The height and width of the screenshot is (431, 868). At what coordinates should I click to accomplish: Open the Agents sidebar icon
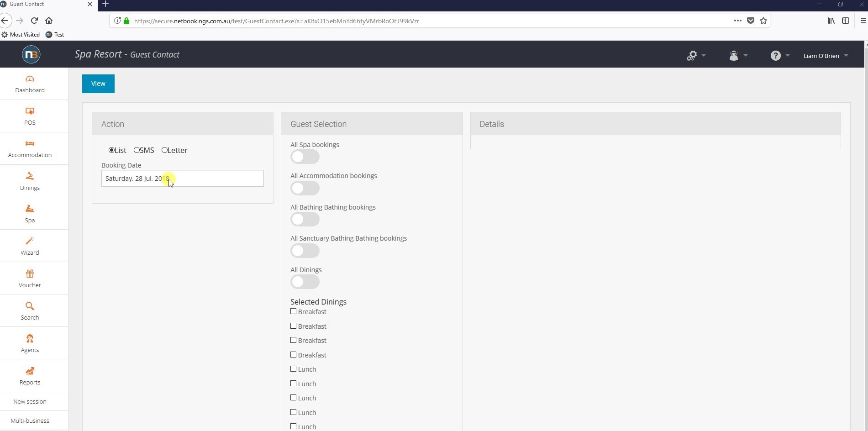pyautogui.click(x=30, y=338)
